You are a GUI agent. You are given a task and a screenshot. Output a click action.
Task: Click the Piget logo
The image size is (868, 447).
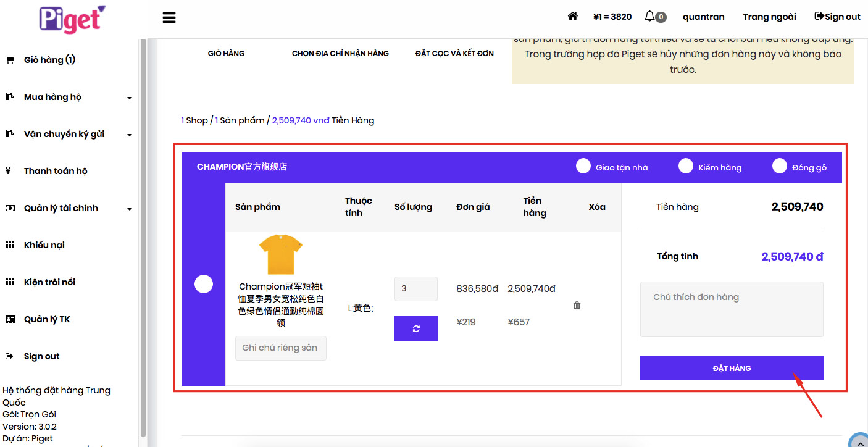point(72,19)
